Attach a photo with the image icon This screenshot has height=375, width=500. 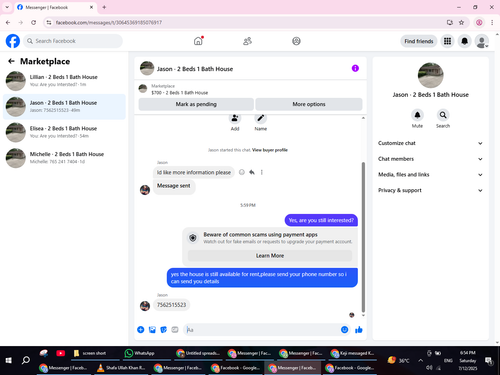(152, 330)
